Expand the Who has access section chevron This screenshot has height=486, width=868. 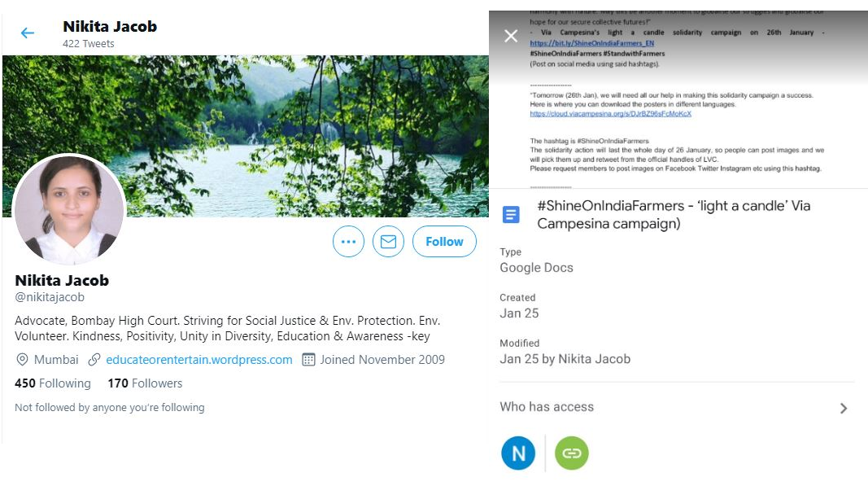tap(844, 408)
